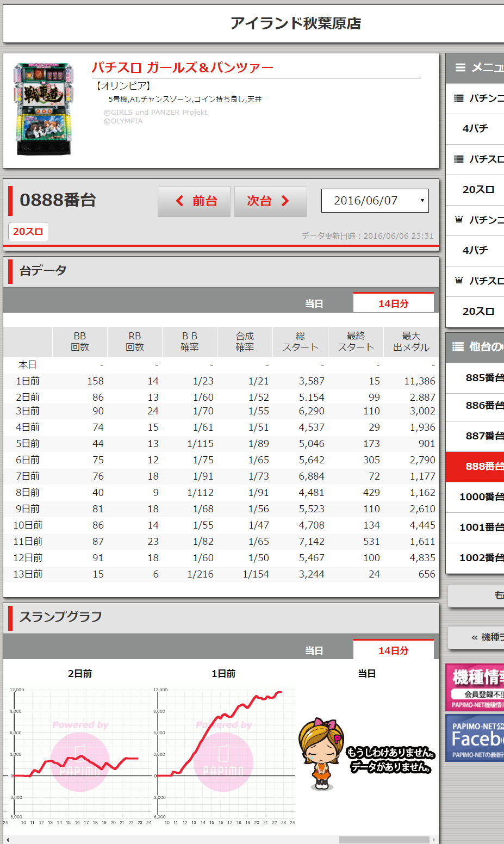Viewport: 504px width, 844px height.
Task: Switch 台データ to the 当日 tab
Action: point(314,303)
